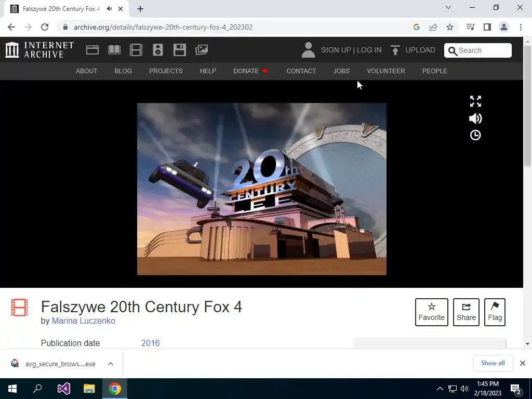
Task: Click the 2016 publication date link
Action: 150,343
